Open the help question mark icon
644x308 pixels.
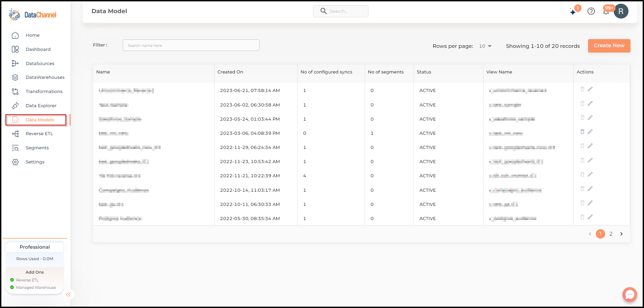tap(591, 11)
